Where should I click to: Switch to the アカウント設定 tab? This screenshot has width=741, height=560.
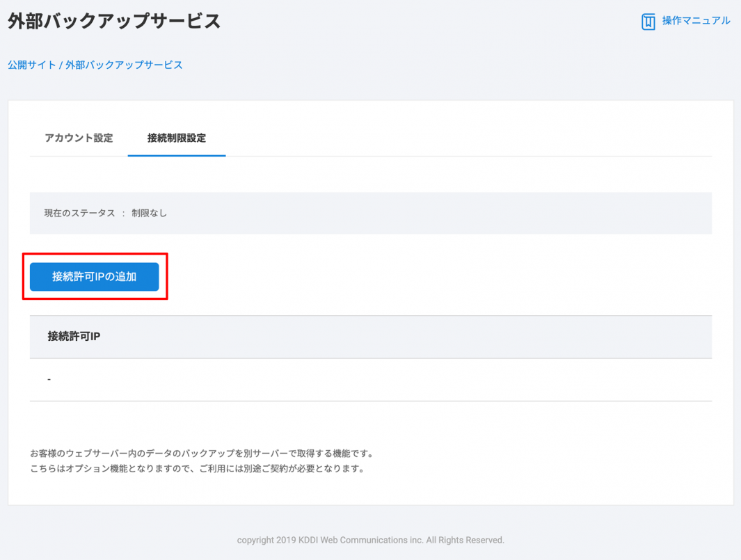(79, 138)
